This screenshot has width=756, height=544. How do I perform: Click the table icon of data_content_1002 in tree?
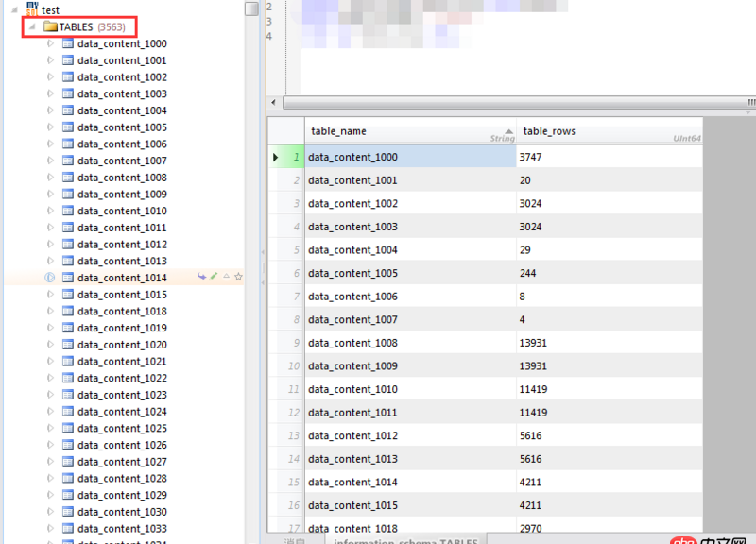68,77
